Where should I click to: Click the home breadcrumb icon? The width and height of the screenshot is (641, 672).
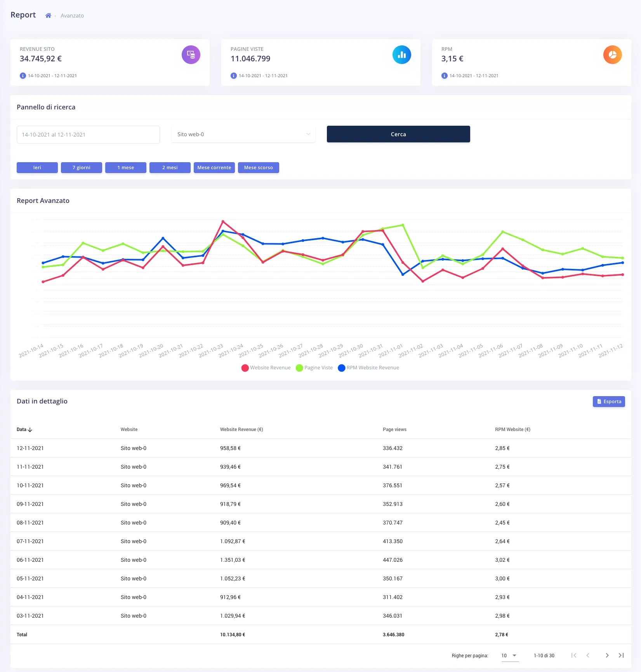point(48,16)
